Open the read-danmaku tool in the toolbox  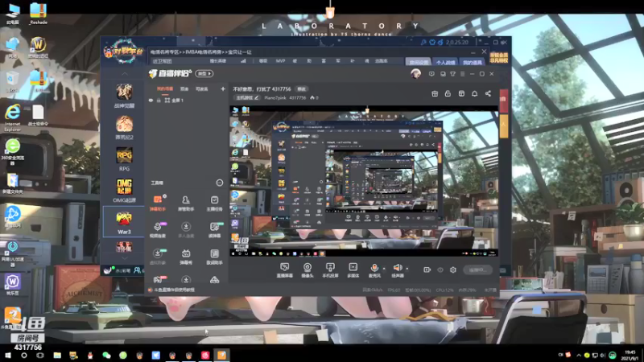coord(214,230)
